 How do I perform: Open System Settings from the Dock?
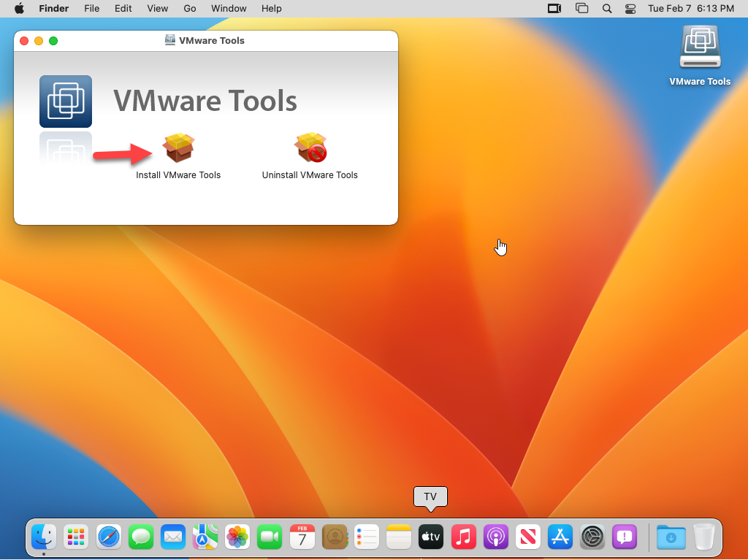592,537
